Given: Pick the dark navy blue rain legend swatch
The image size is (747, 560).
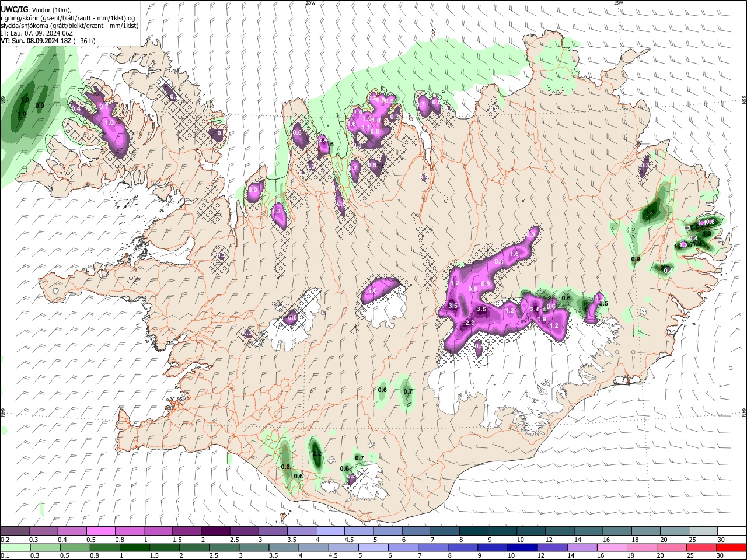Looking at the screenshot, I should (x=522, y=547).
